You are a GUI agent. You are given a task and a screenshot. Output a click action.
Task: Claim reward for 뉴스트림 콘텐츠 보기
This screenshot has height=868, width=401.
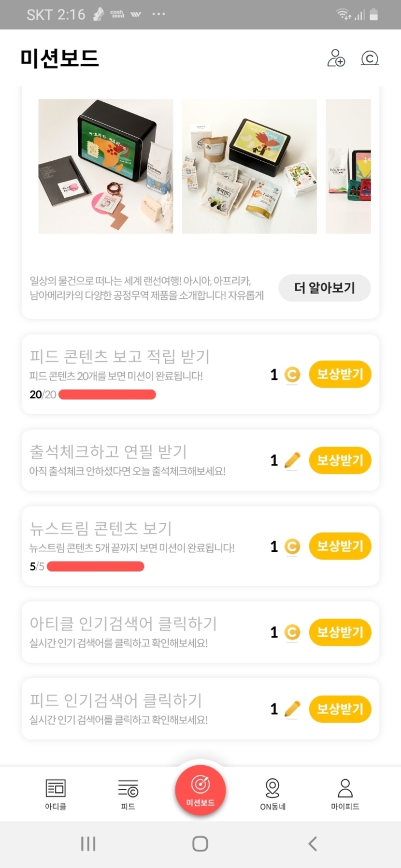340,546
